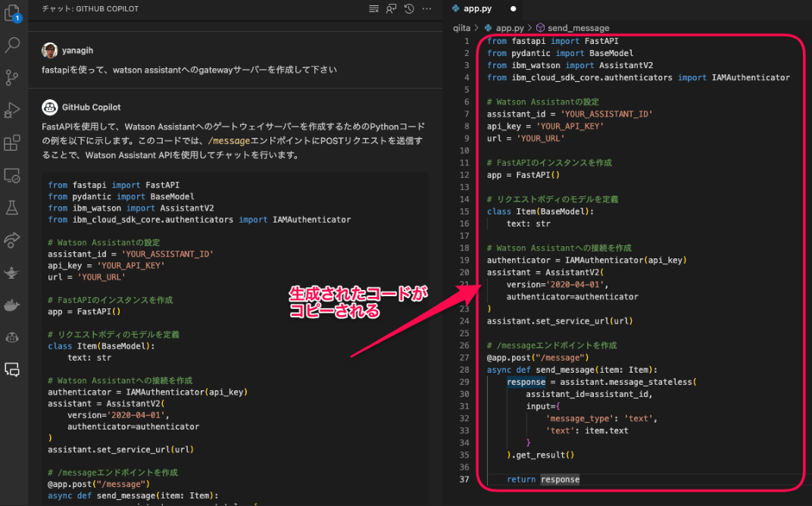Image resolution: width=812 pixels, height=506 pixels.
Task: Open the Testing flask view
Action: coord(12,208)
